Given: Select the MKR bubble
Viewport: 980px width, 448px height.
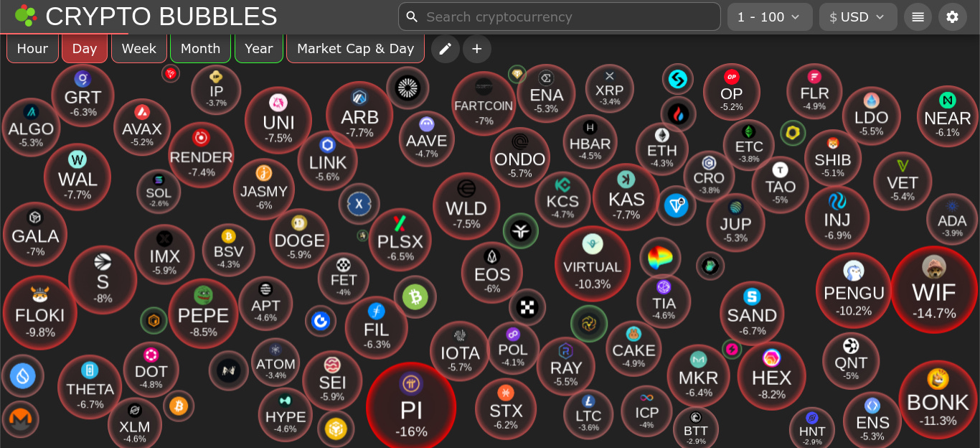Looking at the screenshot, I should [698, 376].
